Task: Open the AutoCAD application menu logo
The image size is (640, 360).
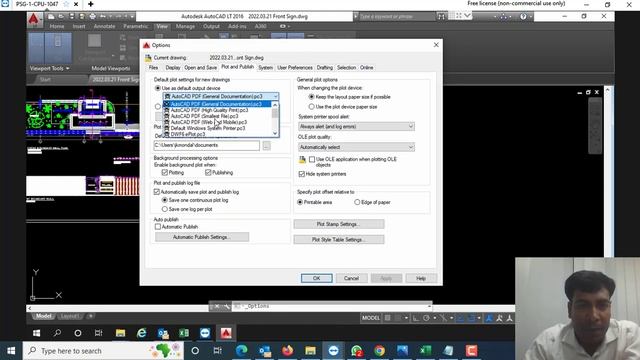Action: [x=34, y=19]
